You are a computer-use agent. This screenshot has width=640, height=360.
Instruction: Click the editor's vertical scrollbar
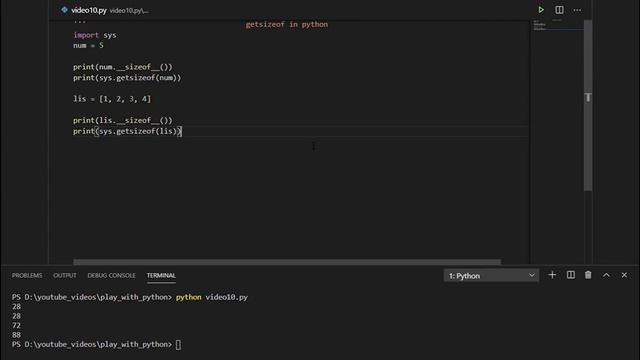(x=588, y=105)
